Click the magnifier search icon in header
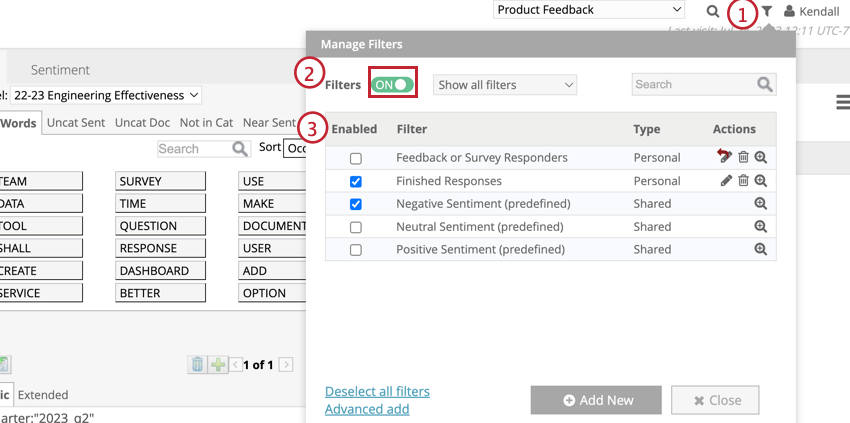Image resolution: width=850 pixels, height=423 pixels. (712, 11)
